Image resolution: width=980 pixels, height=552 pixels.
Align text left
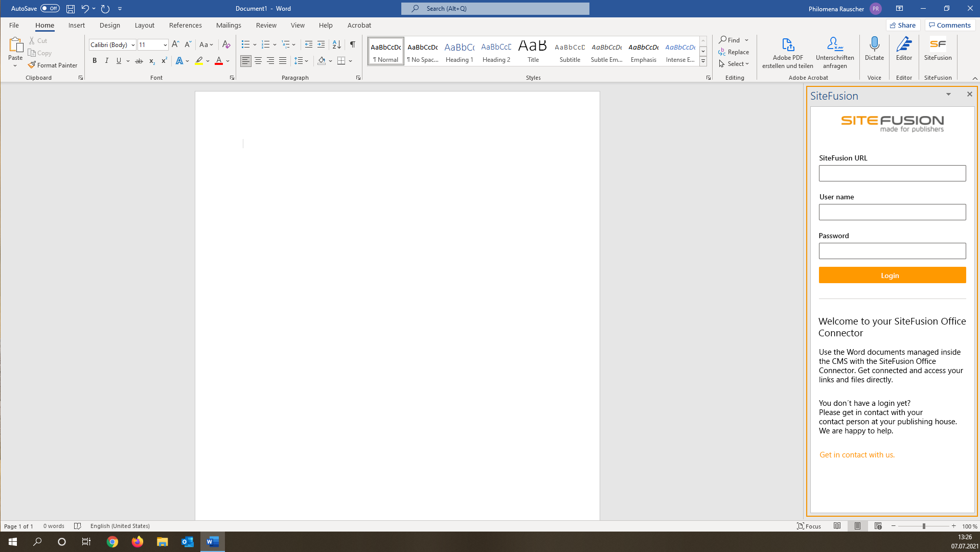click(x=246, y=61)
